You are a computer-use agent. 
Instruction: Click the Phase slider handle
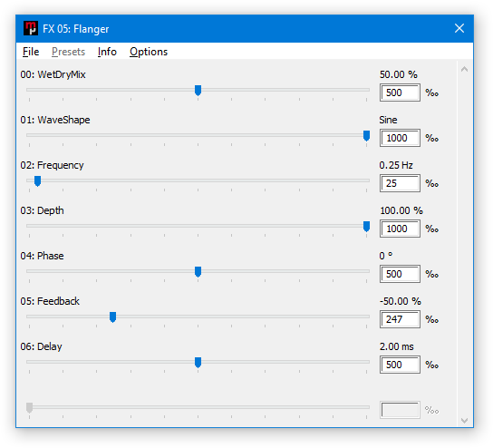tap(198, 271)
